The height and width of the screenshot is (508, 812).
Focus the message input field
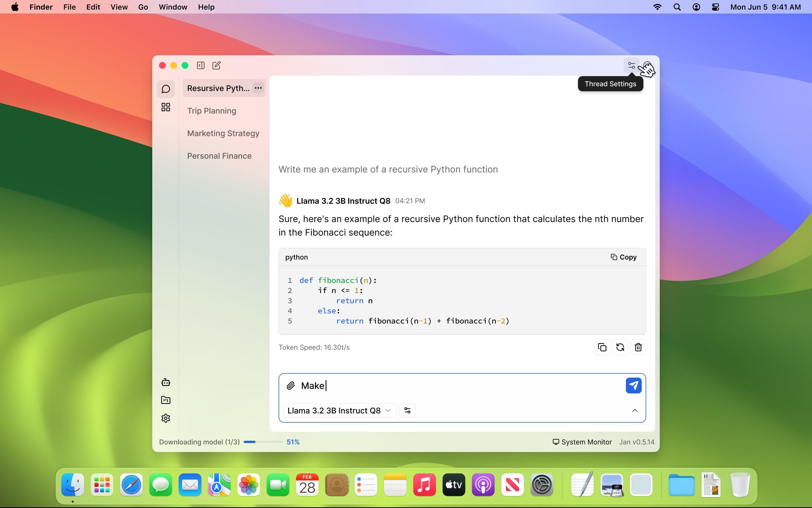[461, 386]
